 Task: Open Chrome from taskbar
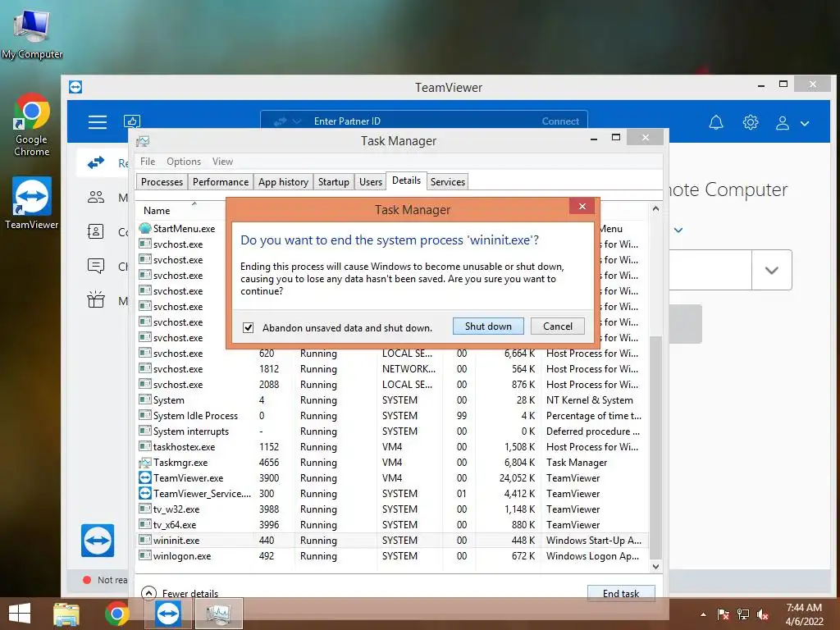pos(116,614)
